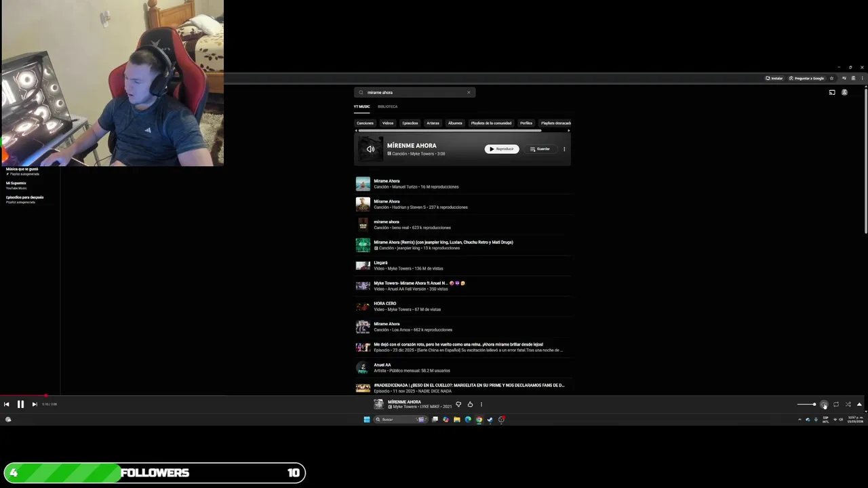Click the now-playing album thumbnail in player bar
Viewport: 868px width, 488px height.
[x=378, y=404]
